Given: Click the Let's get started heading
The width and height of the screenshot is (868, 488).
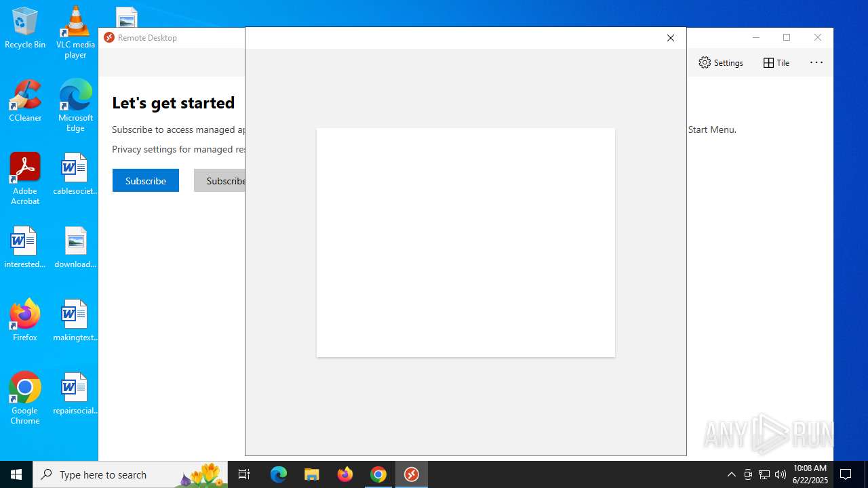Looking at the screenshot, I should click(174, 103).
